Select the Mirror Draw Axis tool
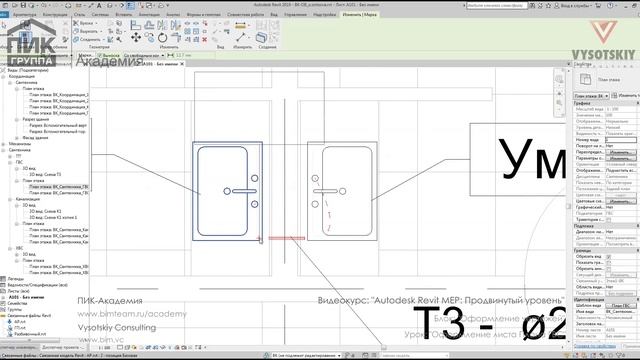The height and width of the screenshot is (360, 640). click(176, 25)
